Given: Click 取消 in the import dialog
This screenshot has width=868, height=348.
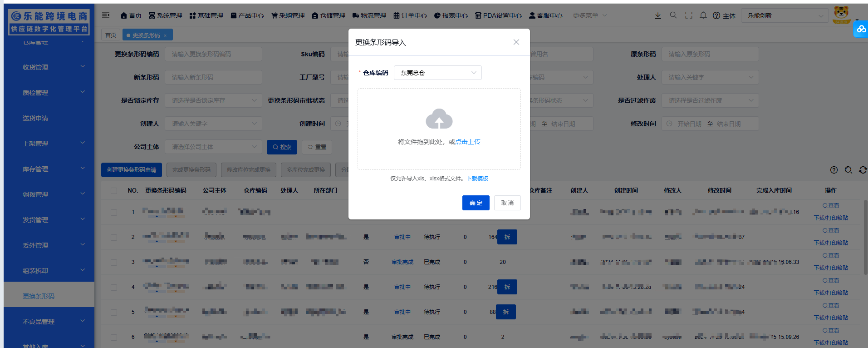Looking at the screenshot, I should pos(507,203).
